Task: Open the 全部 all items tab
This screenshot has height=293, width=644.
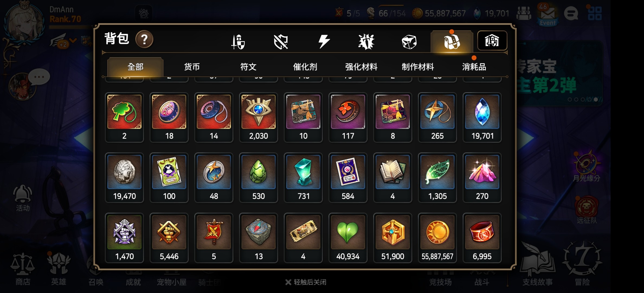Action: (x=135, y=67)
